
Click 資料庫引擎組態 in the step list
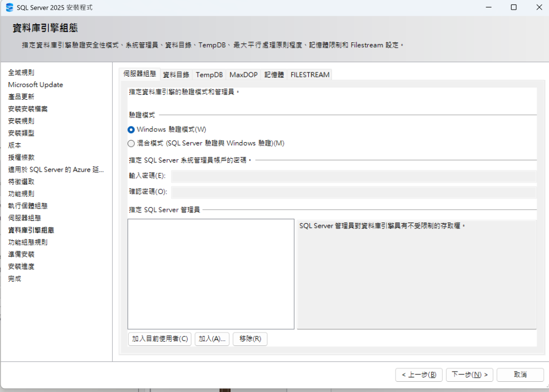(x=31, y=230)
